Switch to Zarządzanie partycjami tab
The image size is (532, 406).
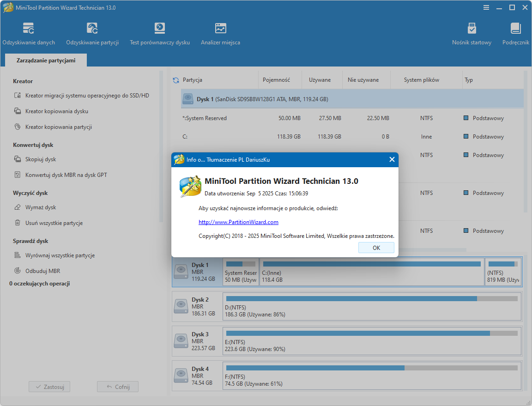46,61
